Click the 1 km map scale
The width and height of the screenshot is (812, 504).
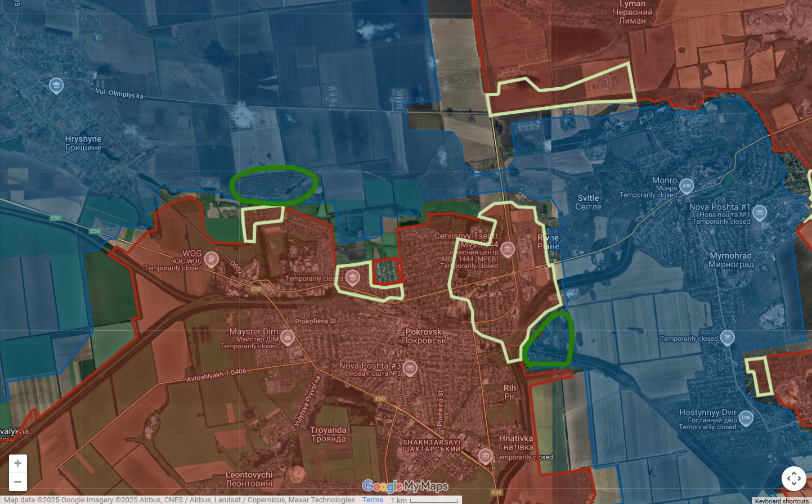[424, 499]
